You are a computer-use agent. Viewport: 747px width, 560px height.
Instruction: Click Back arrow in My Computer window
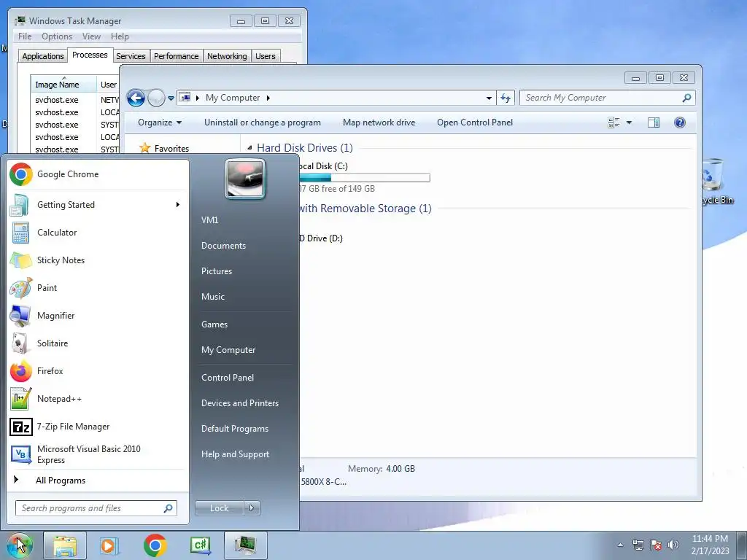pyautogui.click(x=136, y=98)
